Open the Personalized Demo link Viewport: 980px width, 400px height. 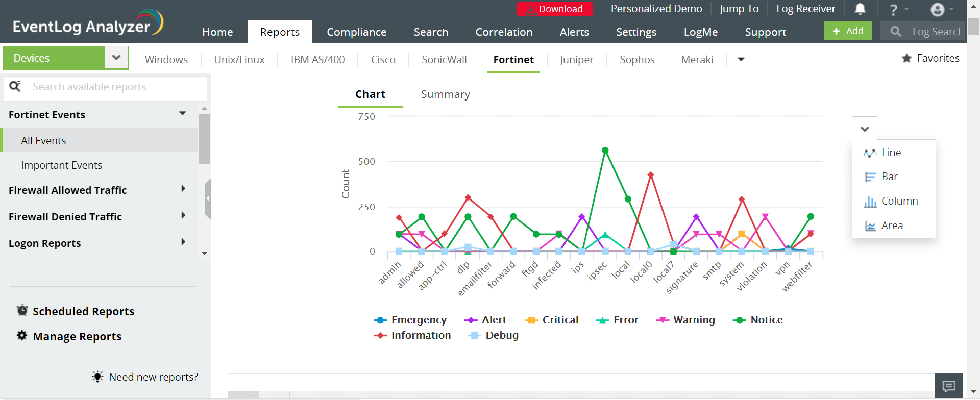click(x=656, y=9)
